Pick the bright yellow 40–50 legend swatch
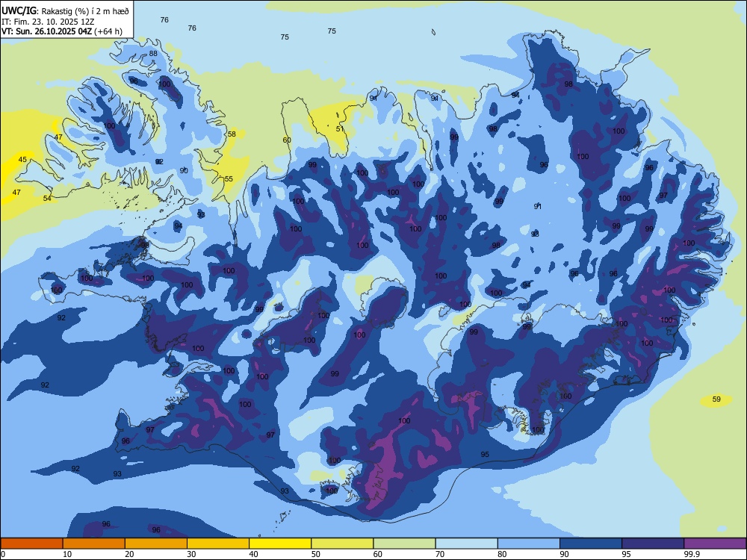This screenshot has width=747, height=560. [280, 544]
